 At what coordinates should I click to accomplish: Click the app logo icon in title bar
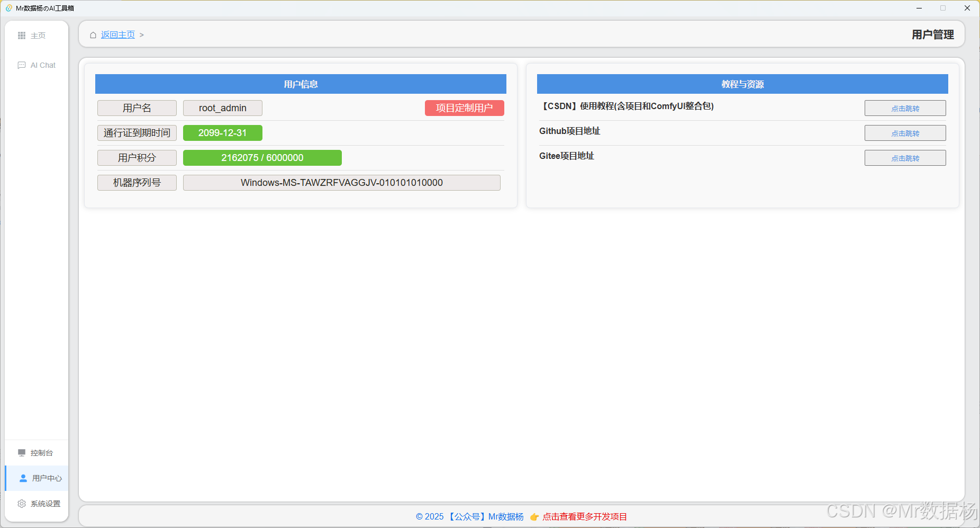[9, 8]
